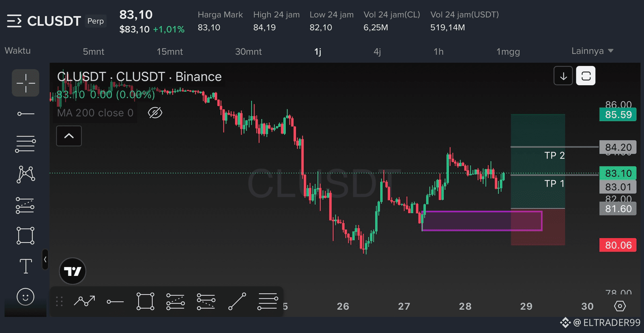Collapse the left drawing toolbar

(45, 259)
